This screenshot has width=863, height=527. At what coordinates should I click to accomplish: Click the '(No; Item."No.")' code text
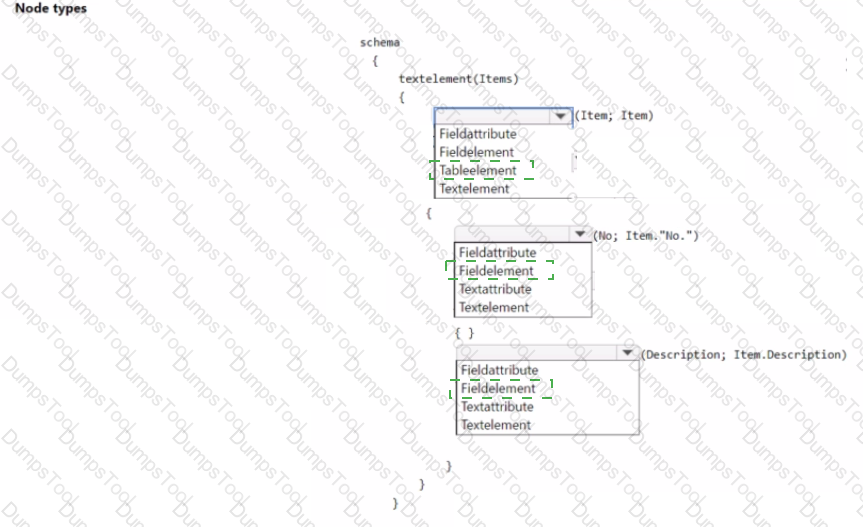pos(646,235)
